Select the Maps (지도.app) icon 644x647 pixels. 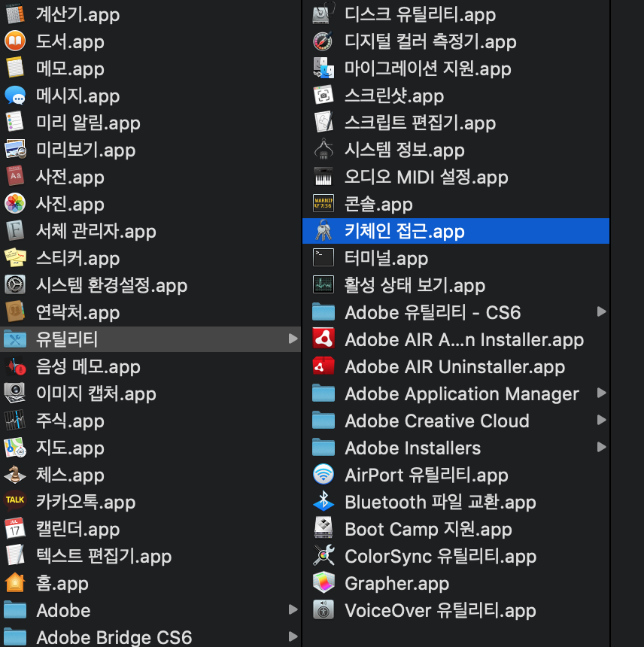pyautogui.click(x=15, y=448)
